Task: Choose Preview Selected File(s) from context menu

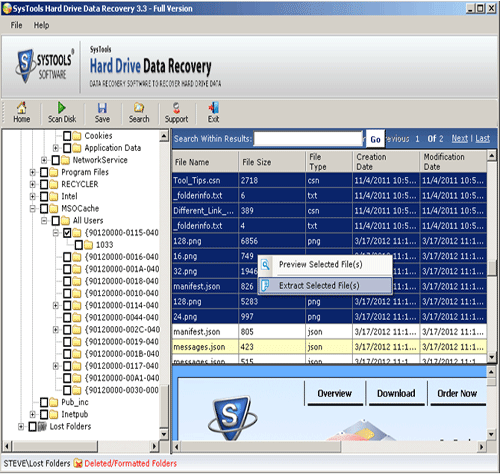Action: pos(325,265)
